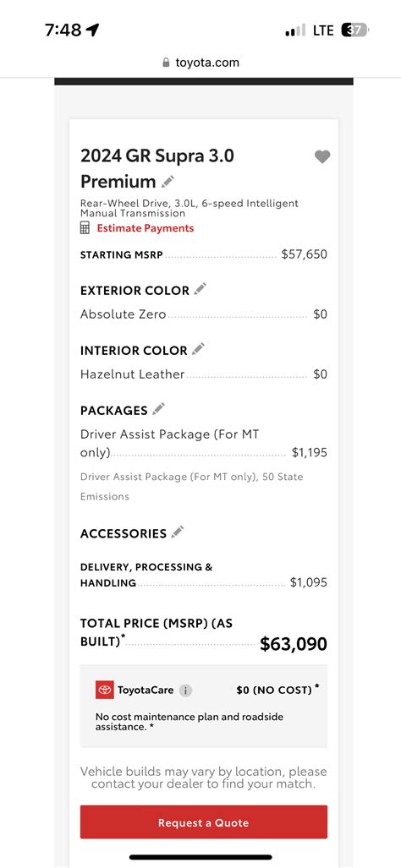Edit accessories with pencil icon

pos(178,532)
